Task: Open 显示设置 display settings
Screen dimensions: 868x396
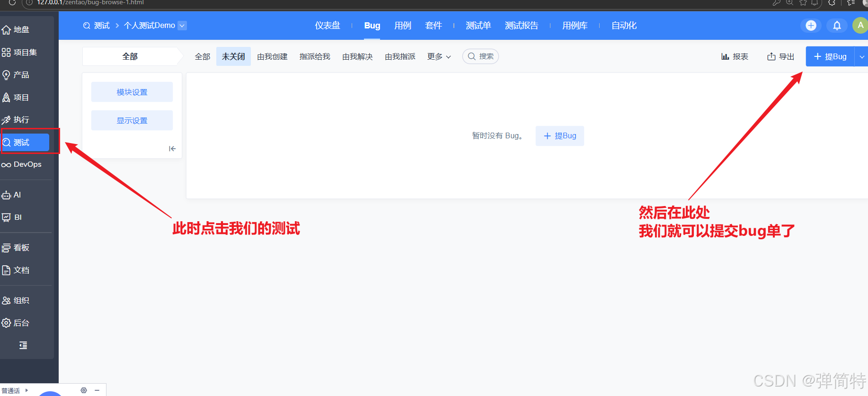Action: coord(132,120)
